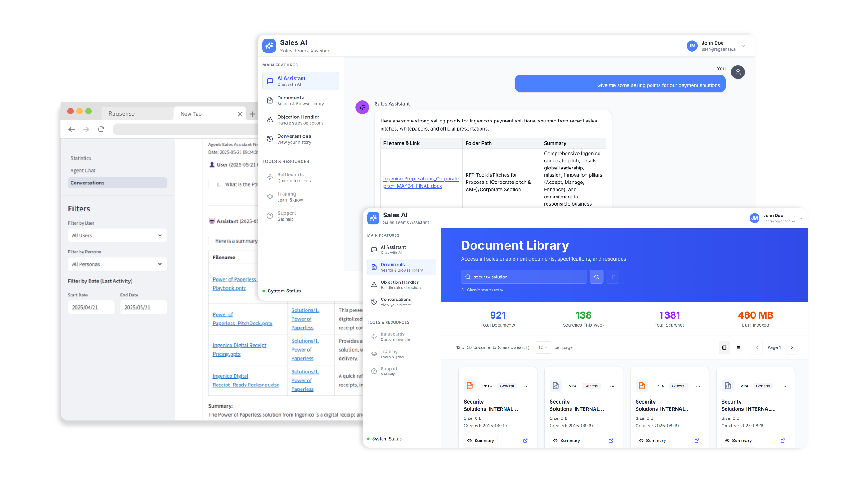868x488 pixels.
Task: Click Conversations icon in Document Library sidebar
Action: 374,302
